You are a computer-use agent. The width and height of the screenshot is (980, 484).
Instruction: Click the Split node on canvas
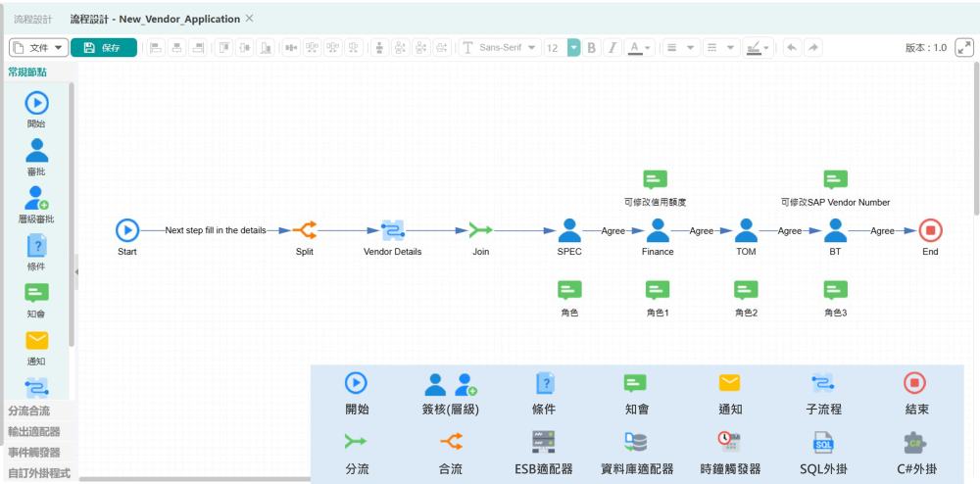pos(305,231)
